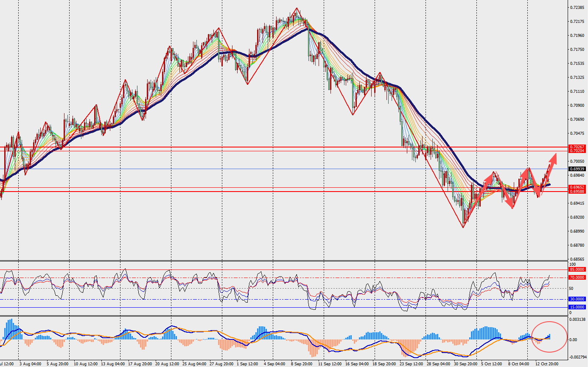Click the 16 Sep 04:00 time label
This screenshot has width=588, height=367.
pyautogui.click(x=357, y=364)
